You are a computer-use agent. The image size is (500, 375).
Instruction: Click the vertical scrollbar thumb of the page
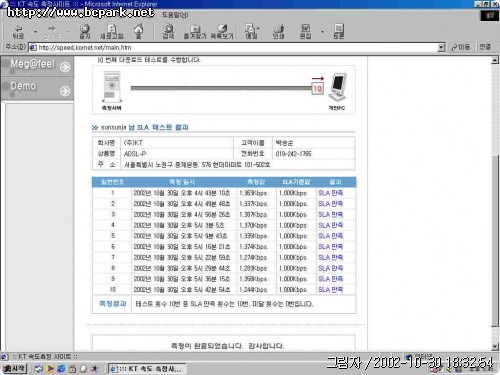(495, 240)
